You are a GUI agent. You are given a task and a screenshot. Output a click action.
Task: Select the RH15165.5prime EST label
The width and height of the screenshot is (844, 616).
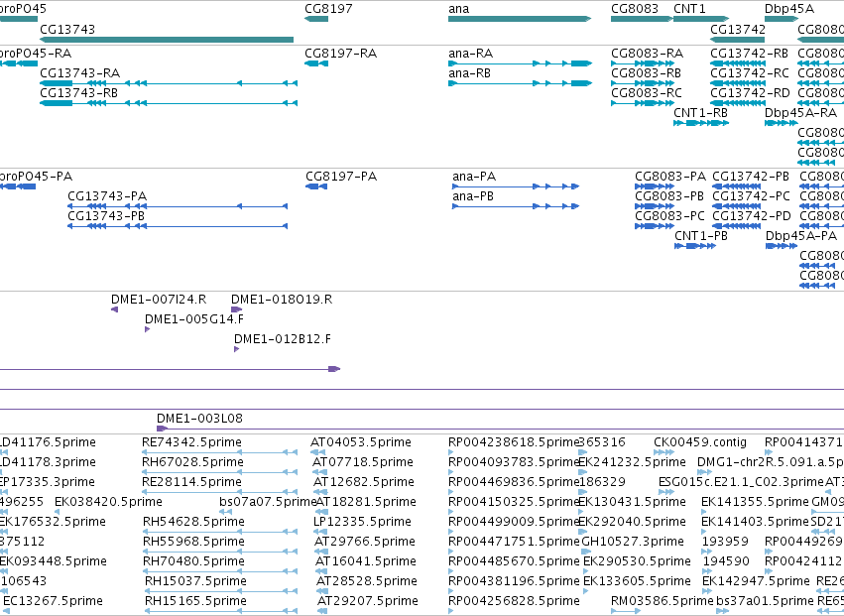(195, 600)
